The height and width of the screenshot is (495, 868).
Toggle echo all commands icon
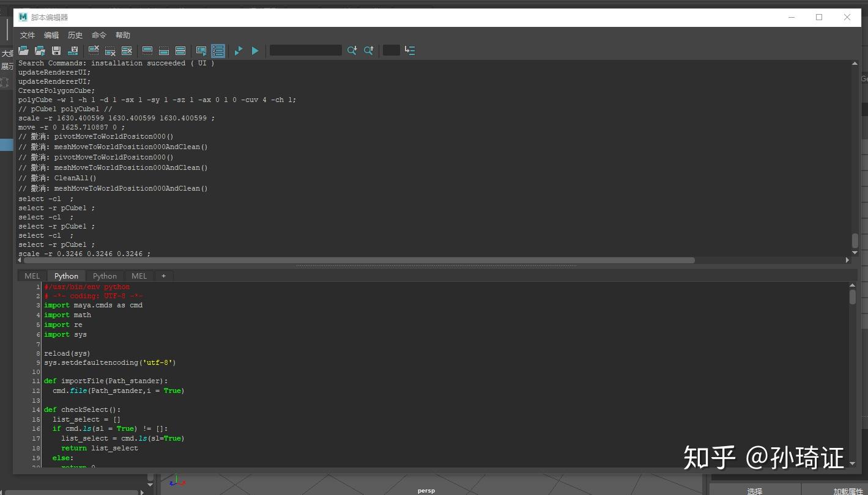tap(201, 51)
